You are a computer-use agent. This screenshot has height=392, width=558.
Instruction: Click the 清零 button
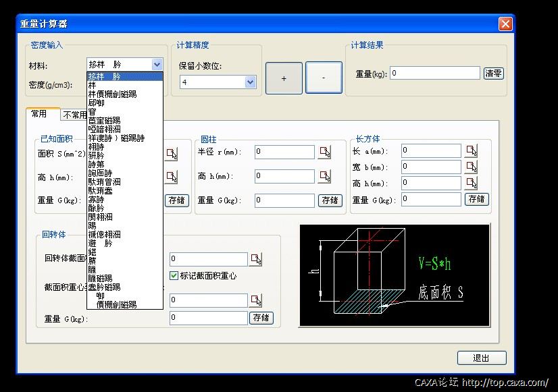pyautogui.click(x=494, y=74)
